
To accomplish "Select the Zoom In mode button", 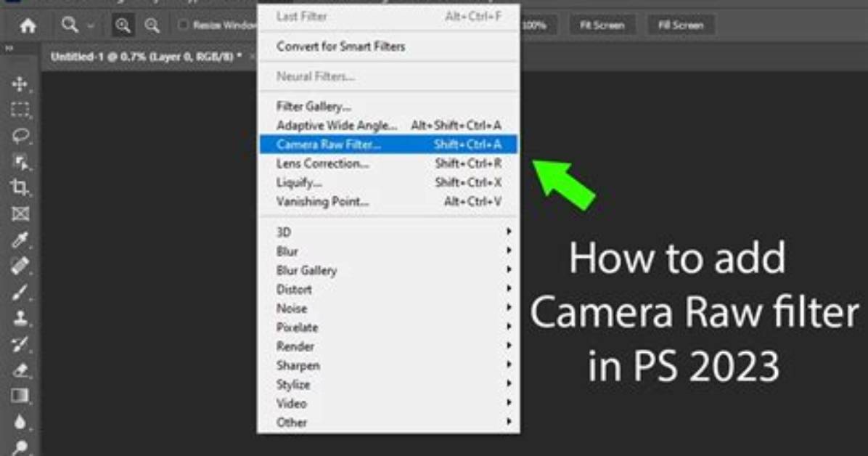I will pos(123,25).
